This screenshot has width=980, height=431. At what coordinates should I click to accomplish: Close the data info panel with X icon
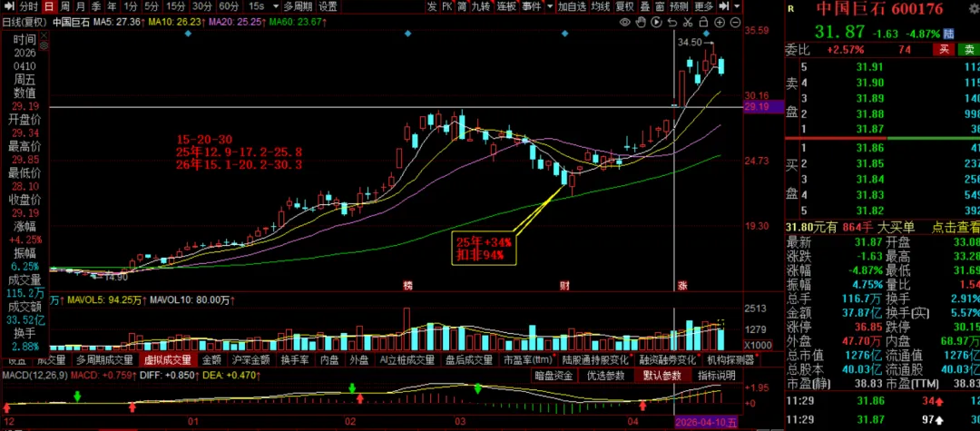pos(44,37)
